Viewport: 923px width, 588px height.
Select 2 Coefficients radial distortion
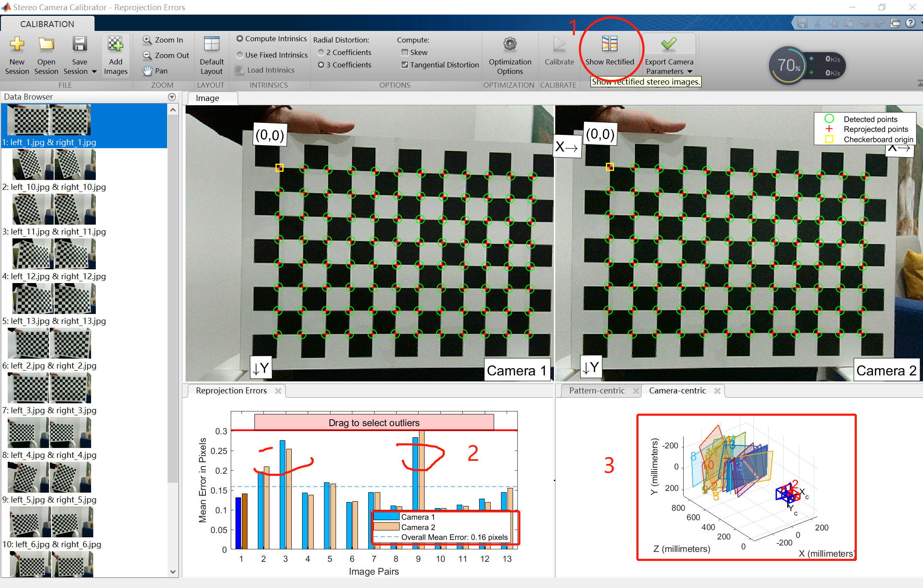pyautogui.click(x=321, y=52)
